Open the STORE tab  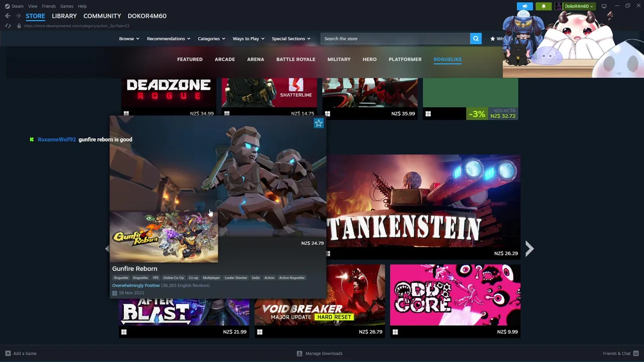pos(35,16)
